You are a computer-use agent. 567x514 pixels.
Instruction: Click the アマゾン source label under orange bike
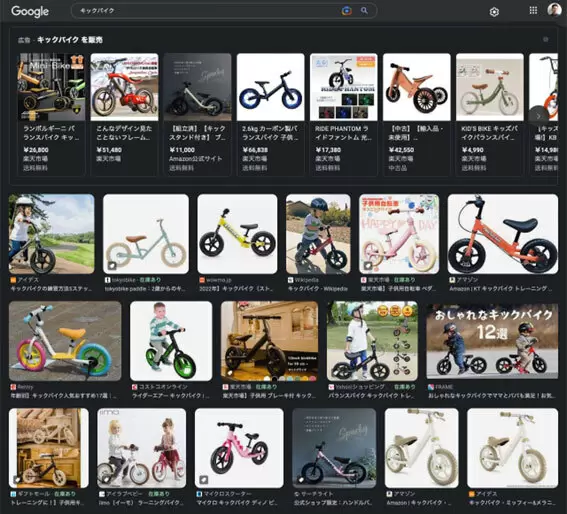468,280
